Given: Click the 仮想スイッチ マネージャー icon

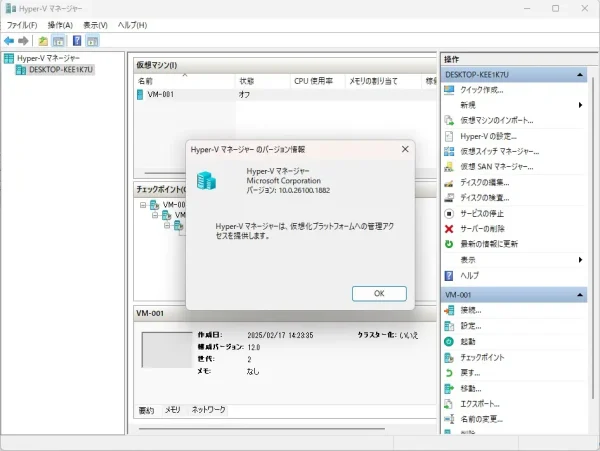Looking at the screenshot, I should (449, 151).
